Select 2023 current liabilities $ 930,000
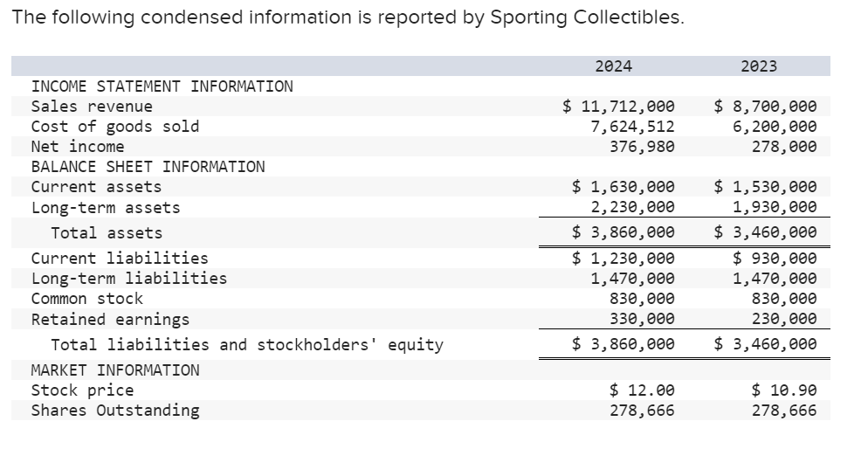The height and width of the screenshot is (449, 868). coord(775,259)
